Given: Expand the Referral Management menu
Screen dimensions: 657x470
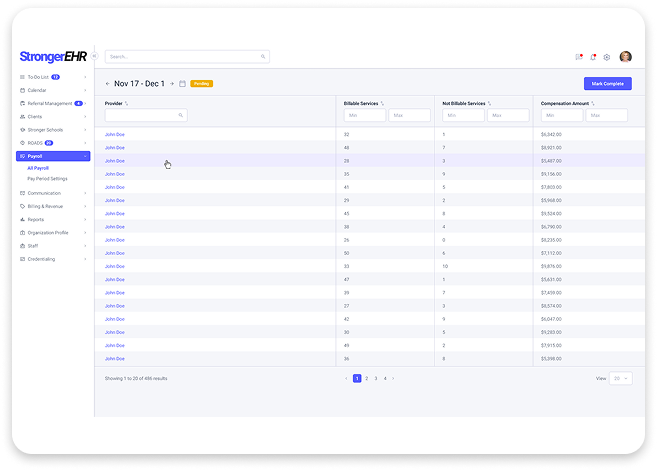Looking at the screenshot, I should [x=50, y=103].
